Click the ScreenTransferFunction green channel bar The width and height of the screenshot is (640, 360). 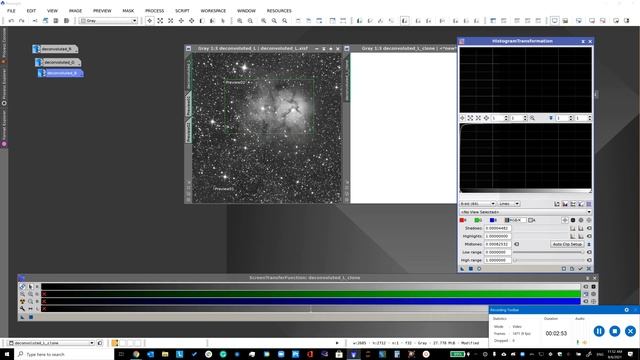coord(311,294)
